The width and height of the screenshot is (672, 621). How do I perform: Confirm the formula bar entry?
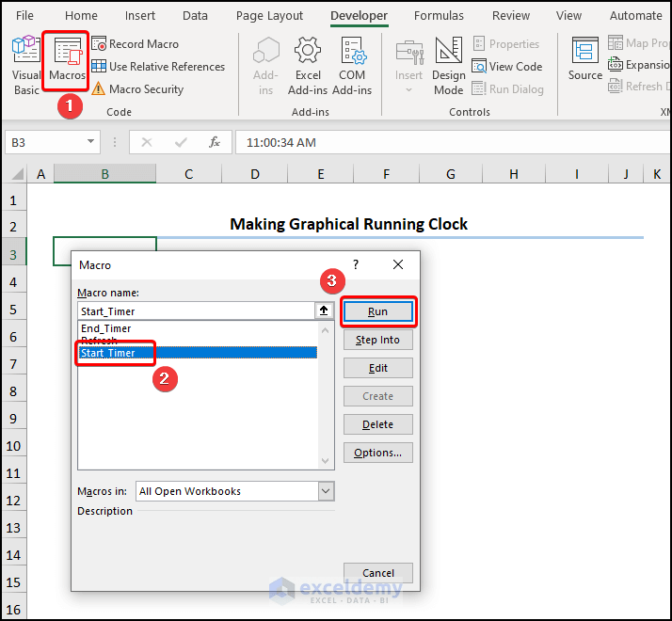coord(181,142)
